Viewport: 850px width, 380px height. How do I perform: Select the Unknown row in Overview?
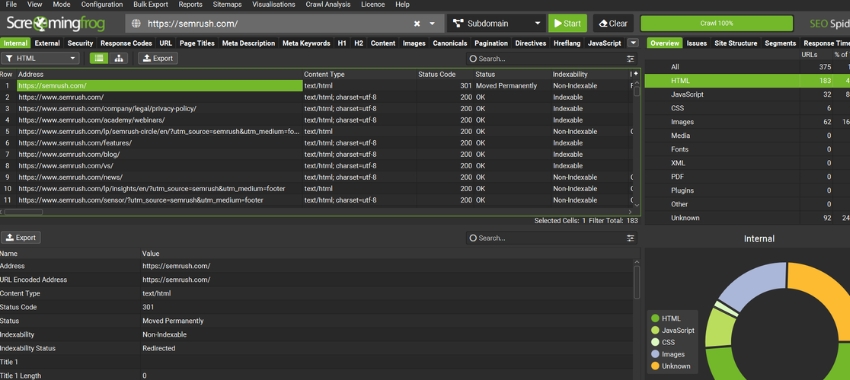point(747,218)
